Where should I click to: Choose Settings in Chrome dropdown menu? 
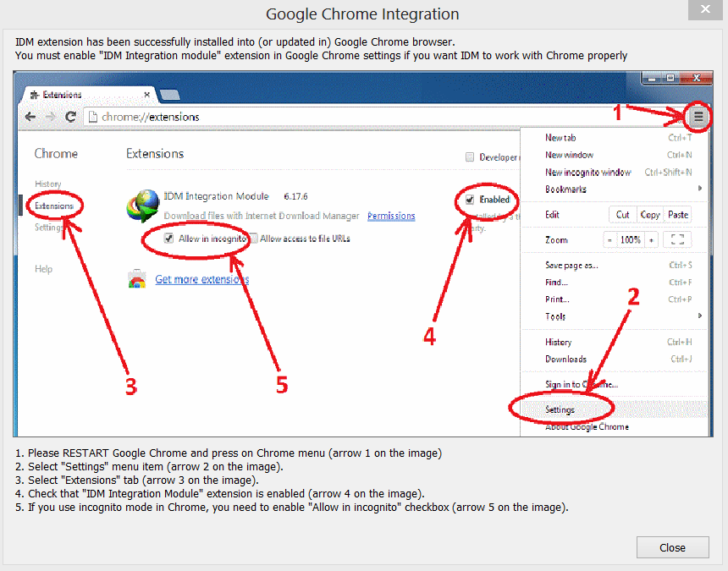[x=613, y=409]
